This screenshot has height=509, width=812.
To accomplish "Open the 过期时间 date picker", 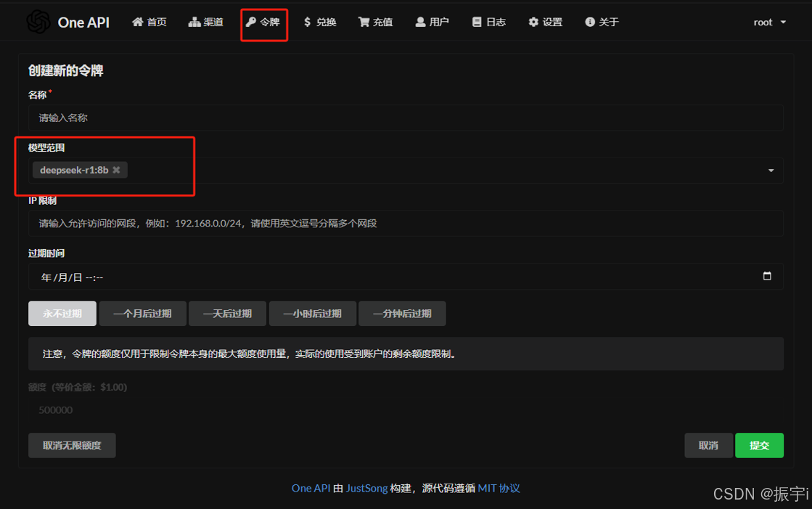I will click(768, 276).
